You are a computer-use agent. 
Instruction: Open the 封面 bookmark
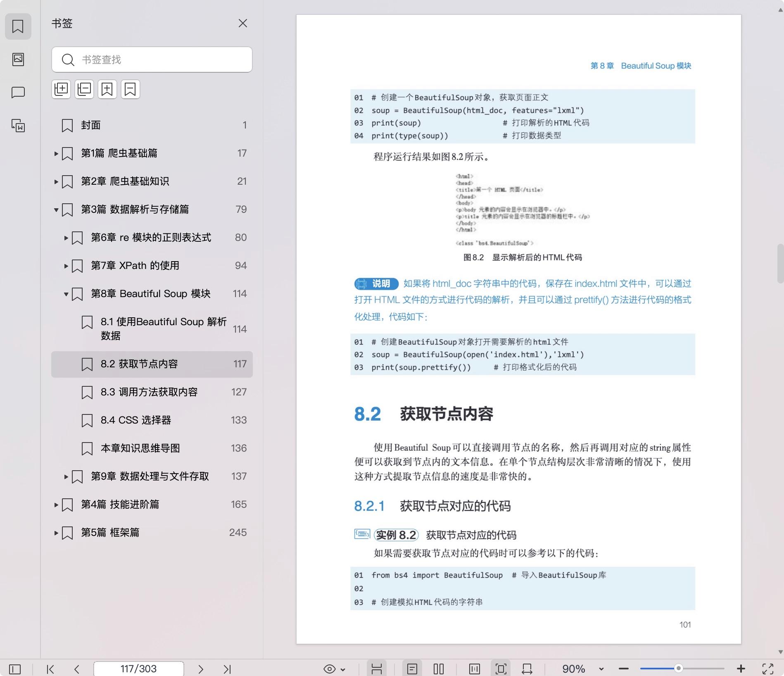(x=152, y=125)
